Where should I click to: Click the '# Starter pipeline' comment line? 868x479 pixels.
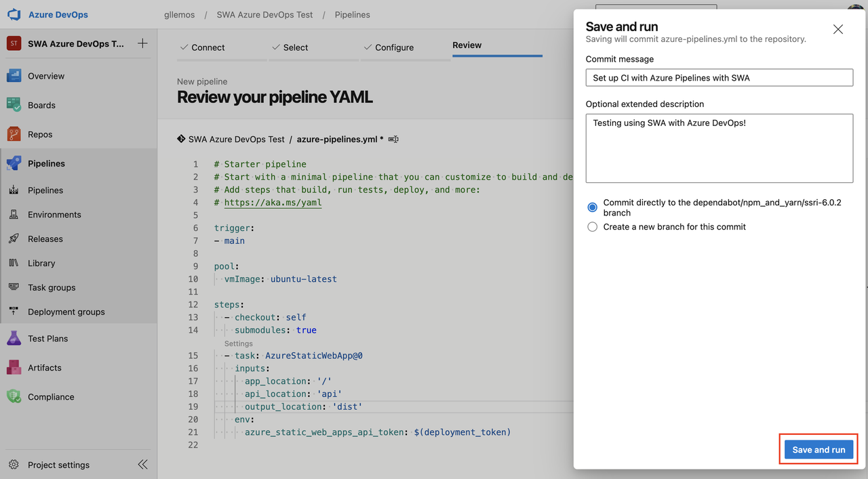260,164
